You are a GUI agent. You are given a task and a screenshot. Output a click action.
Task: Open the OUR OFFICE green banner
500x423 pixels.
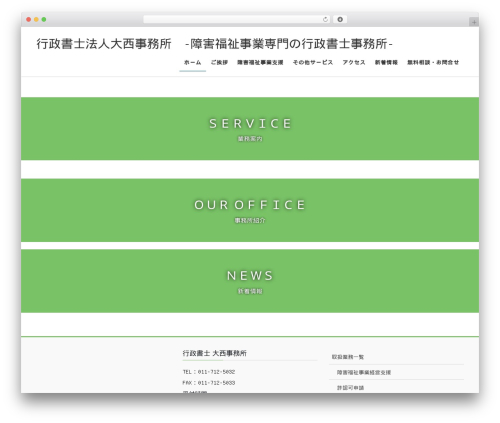click(x=250, y=210)
